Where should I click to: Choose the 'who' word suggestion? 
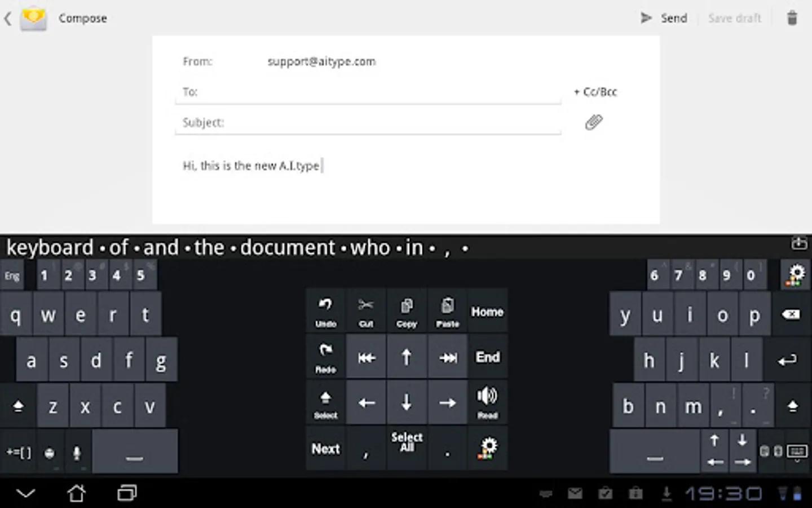pyautogui.click(x=370, y=247)
